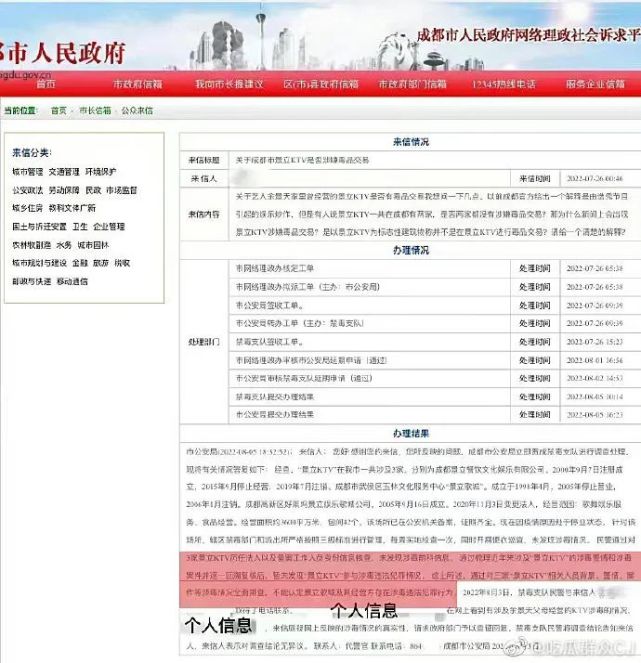Select the 教科文体广新 category
This screenshot has height=663, width=641.
point(72,208)
